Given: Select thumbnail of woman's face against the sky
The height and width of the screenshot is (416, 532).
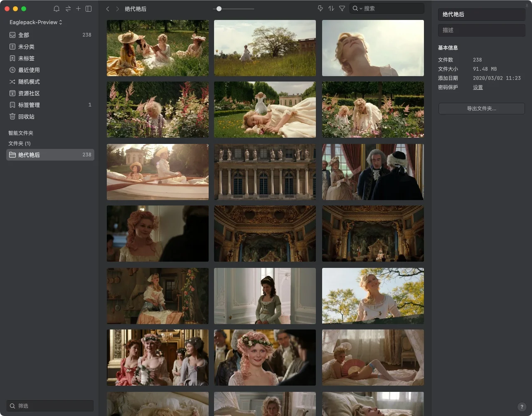Looking at the screenshot, I should 373,48.
